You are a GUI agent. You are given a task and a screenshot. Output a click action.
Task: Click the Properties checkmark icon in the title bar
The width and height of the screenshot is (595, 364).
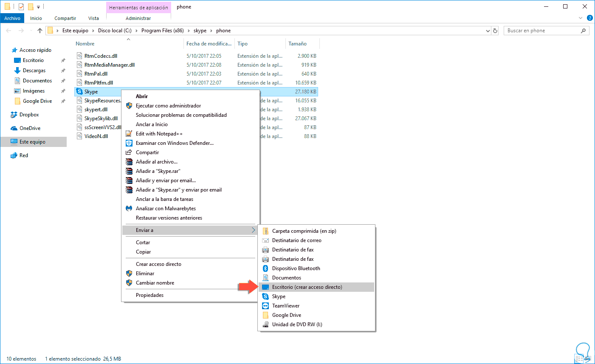pyautogui.click(x=21, y=7)
